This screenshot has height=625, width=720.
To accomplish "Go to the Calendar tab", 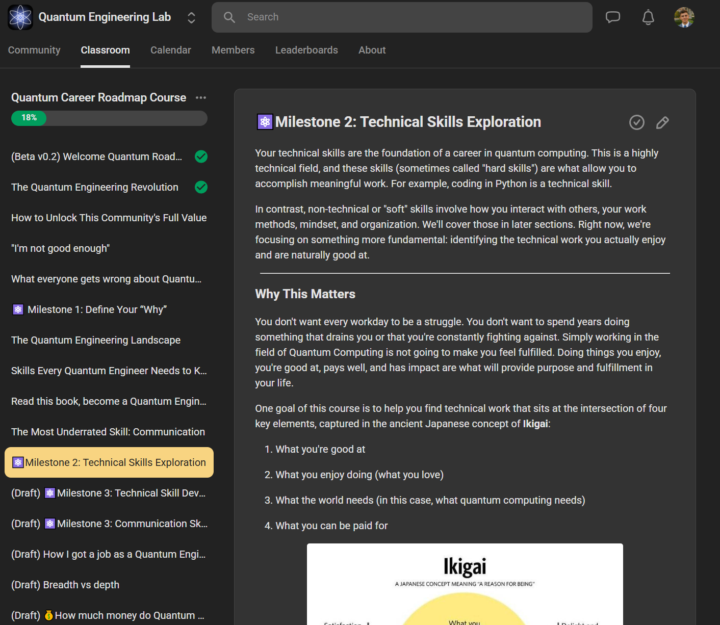I will coord(170,50).
